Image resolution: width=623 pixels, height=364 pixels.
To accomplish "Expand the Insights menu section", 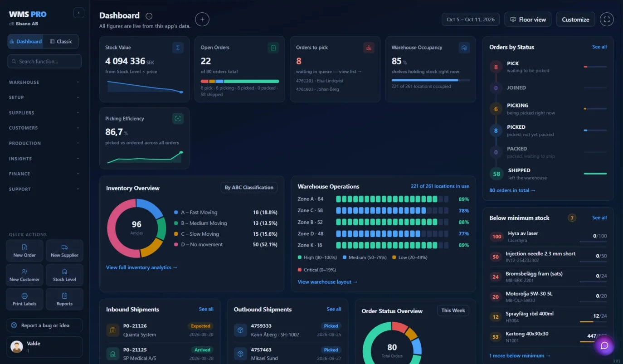I will 44,159.
